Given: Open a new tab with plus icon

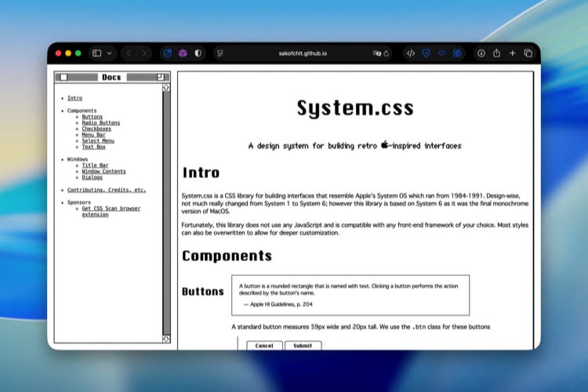Looking at the screenshot, I should tap(513, 53).
